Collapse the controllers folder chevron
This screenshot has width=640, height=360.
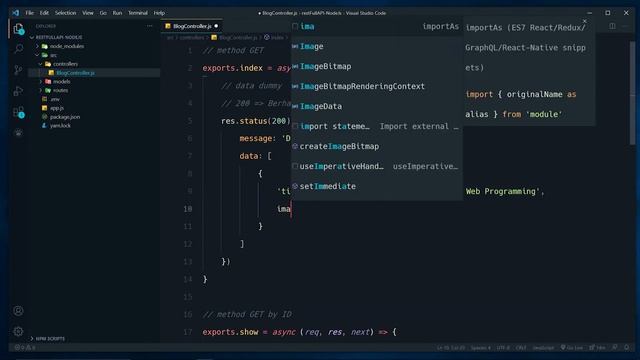(x=41, y=64)
